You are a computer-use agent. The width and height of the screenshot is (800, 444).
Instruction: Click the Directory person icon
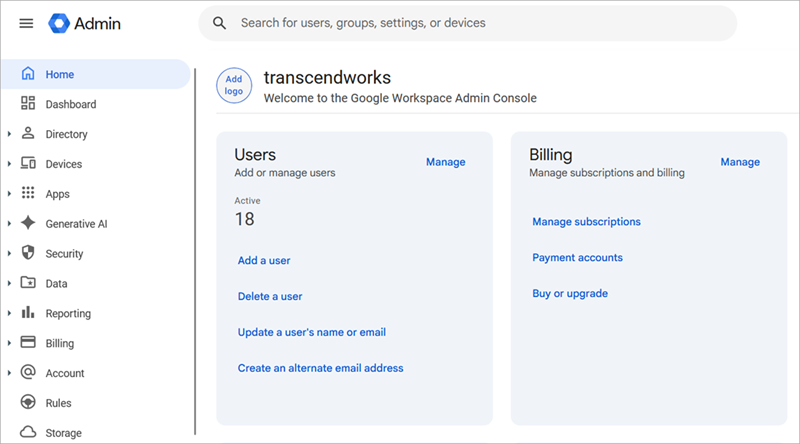(x=28, y=133)
